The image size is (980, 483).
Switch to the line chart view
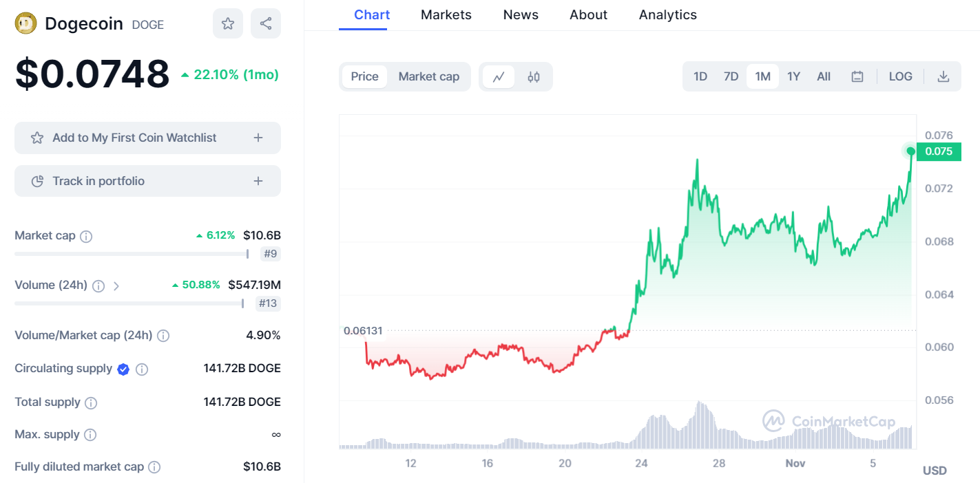click(499, 76)
